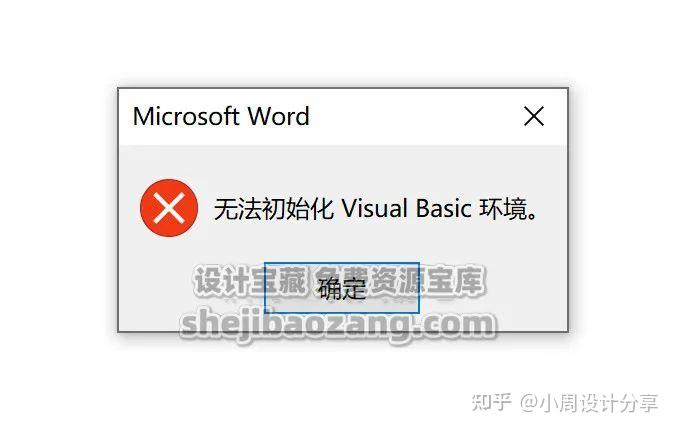Screen dimensions: 675x430
Task: Click the 知乎 logo watermark
Action: [491, 403]
